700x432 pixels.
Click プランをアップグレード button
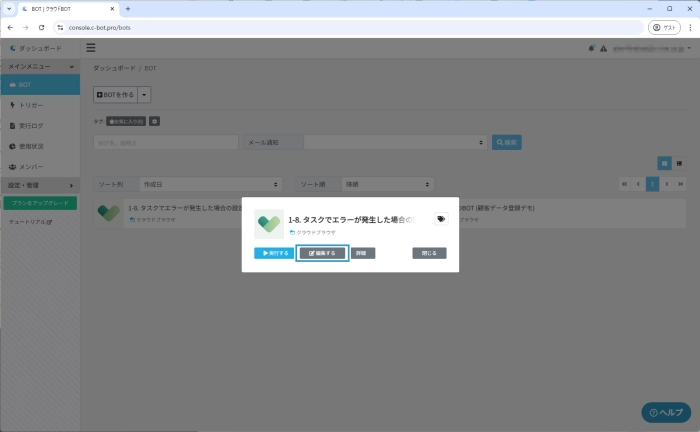pos(39,203)
